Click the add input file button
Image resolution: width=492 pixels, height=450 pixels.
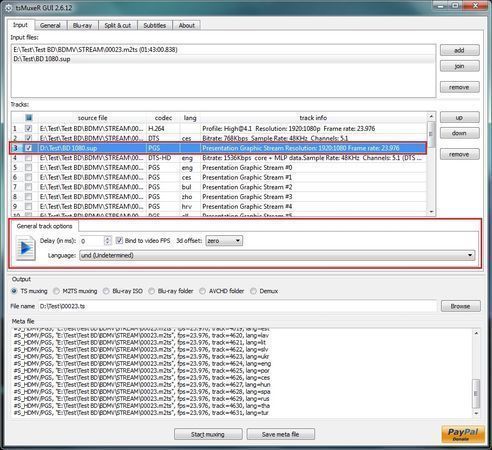tap(460, 50)
